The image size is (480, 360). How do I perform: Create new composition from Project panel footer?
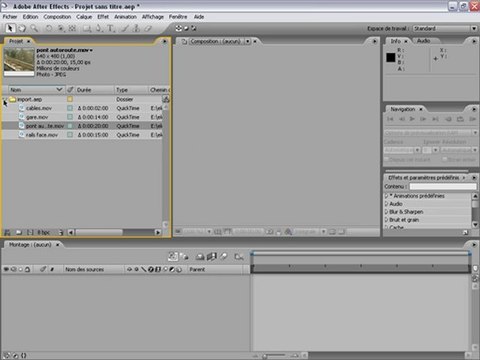pos(30,232)
